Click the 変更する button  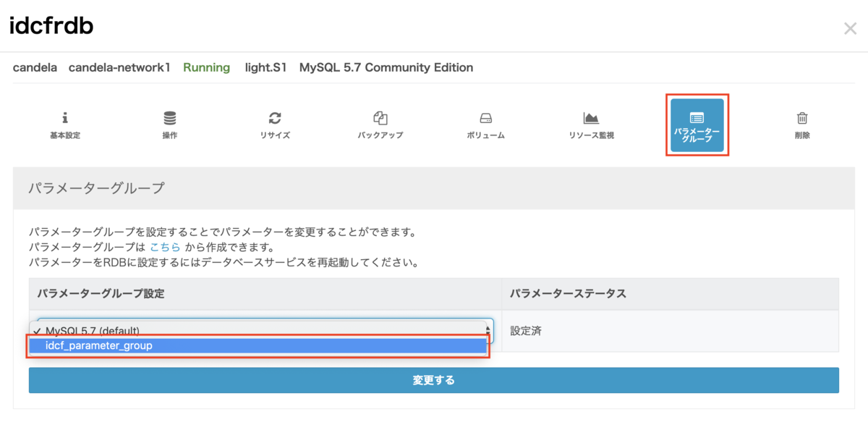coord(434,380)
